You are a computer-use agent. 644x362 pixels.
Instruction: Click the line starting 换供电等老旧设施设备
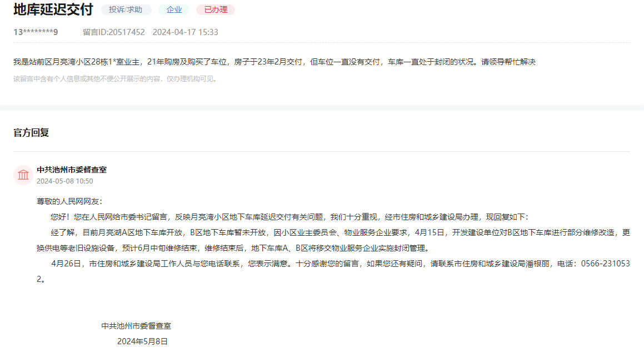(x=234, y=248)
